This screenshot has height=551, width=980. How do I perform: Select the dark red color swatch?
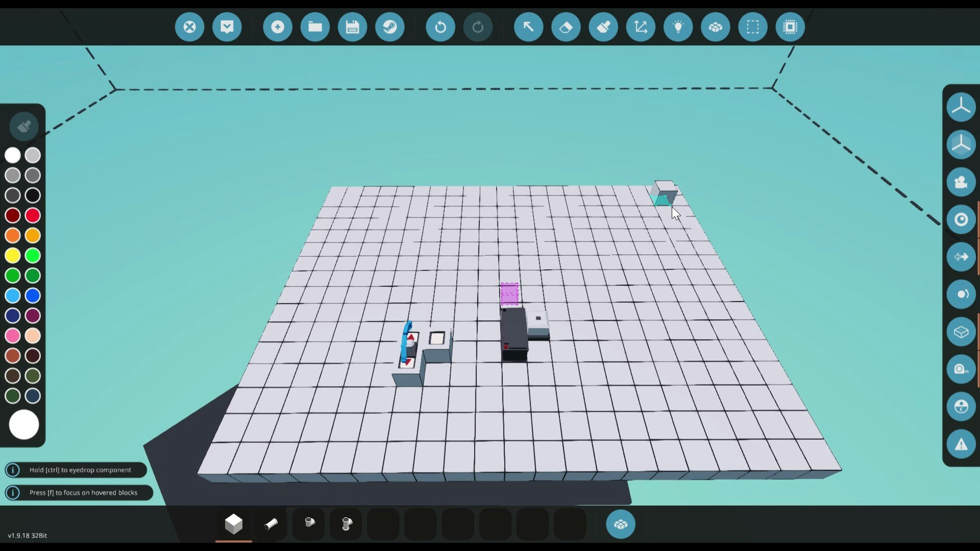point(13,215)
